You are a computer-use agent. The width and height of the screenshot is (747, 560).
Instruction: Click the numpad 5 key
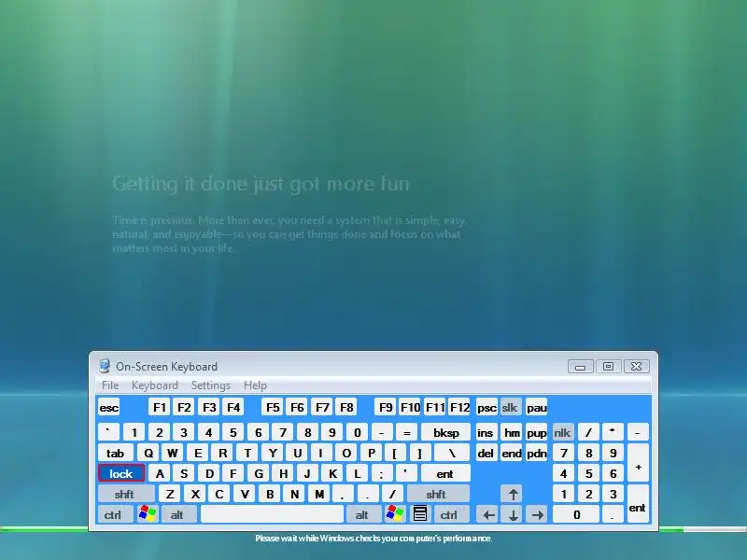(x=588, y=473)
